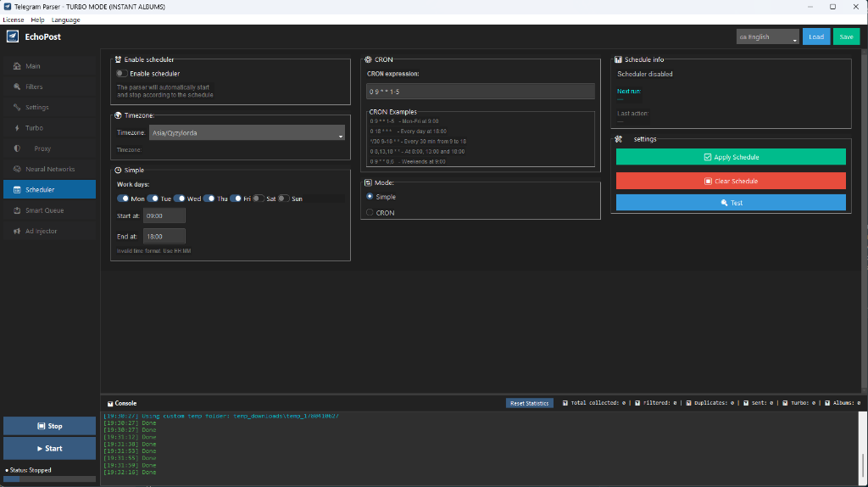Click the green Apply Schedule button
Screen dimensions: 868x487
(x=731, y=157)
